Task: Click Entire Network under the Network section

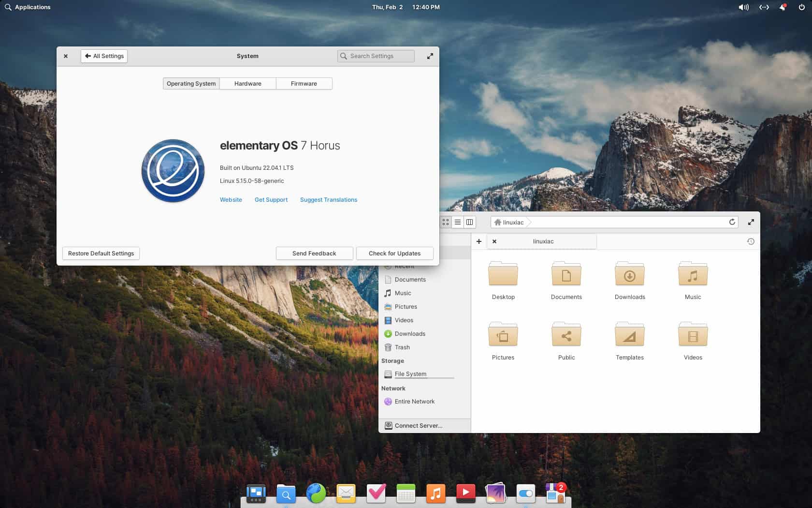Action: [x=415, y=401]
